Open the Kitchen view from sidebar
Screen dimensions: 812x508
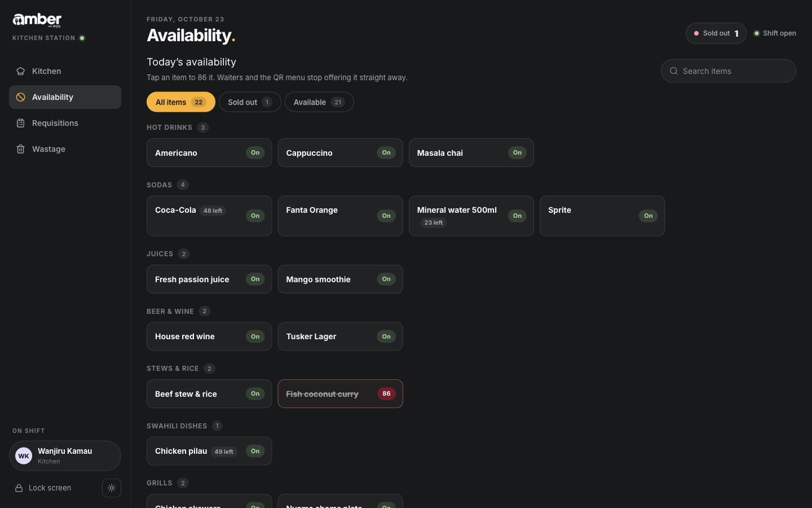65,71
